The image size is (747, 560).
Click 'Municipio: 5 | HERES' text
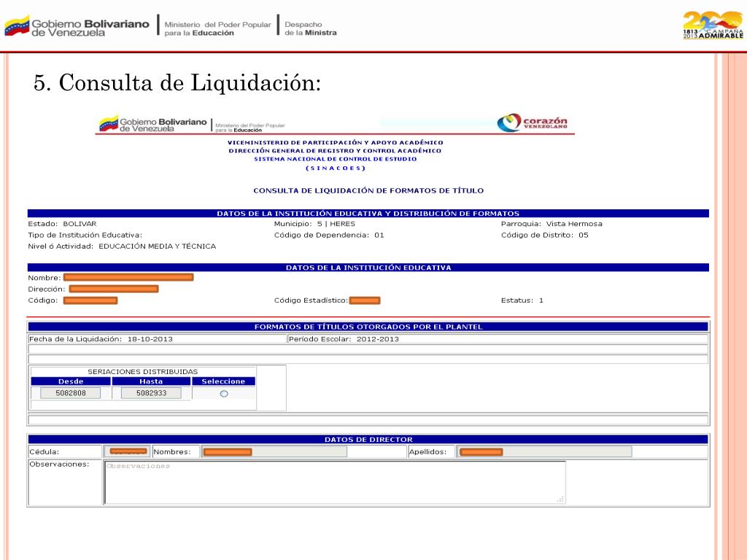click(x=314, y=224)
